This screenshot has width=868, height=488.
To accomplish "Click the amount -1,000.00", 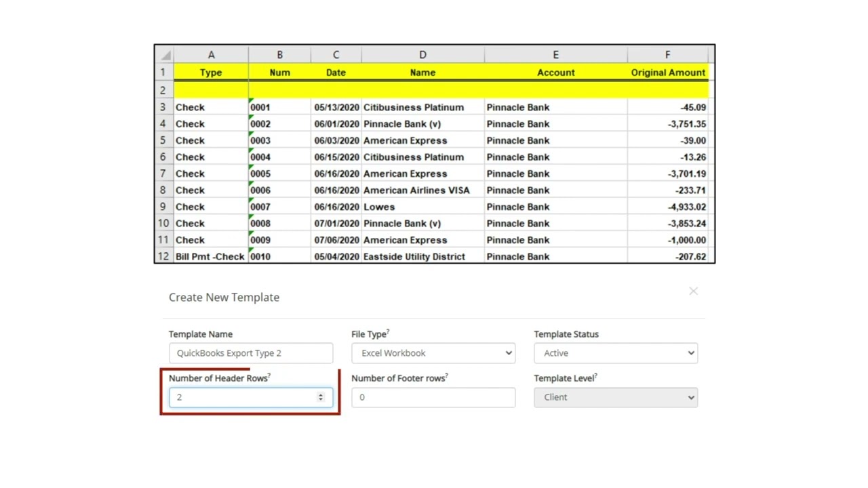I will [667, 240].
